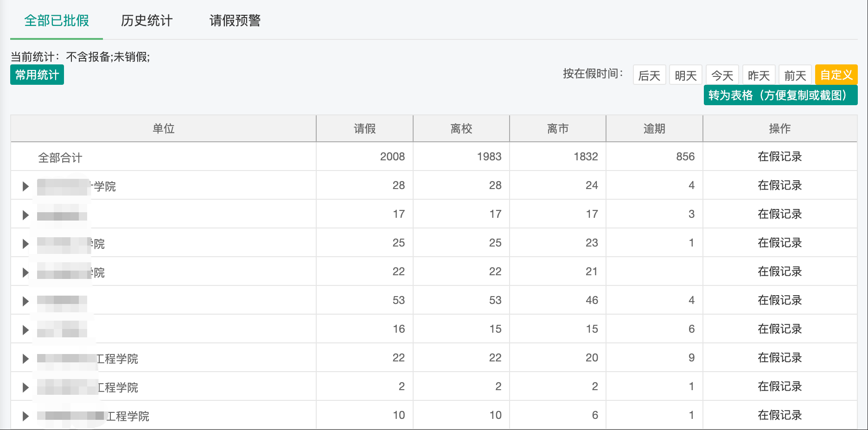Click 转为表格（方便复制或截图）button

(780, 95)
